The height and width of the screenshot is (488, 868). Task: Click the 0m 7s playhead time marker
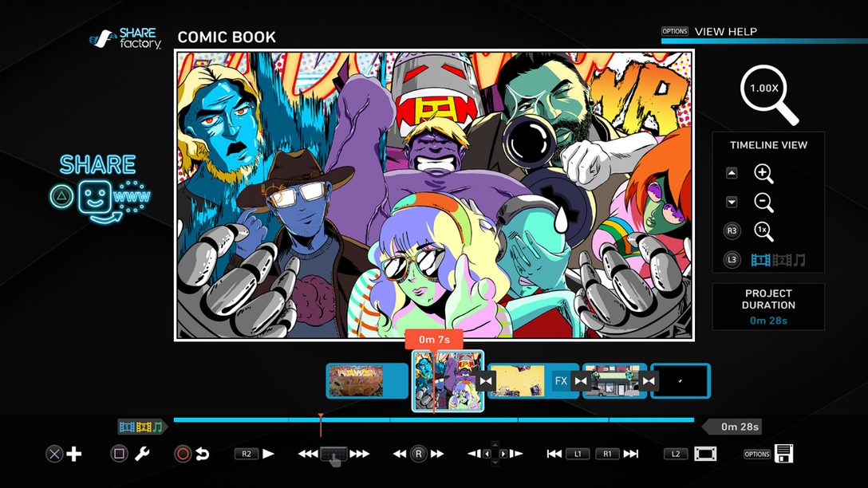pos(434,339)
